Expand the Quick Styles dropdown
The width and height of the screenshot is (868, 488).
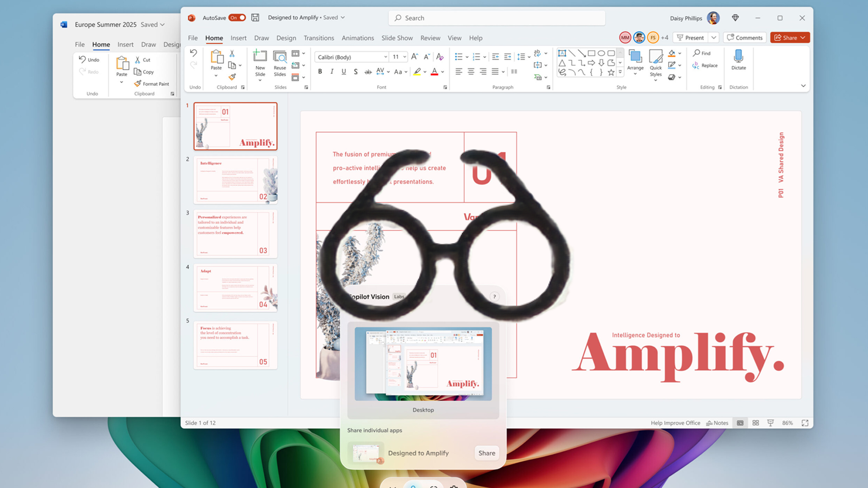656,80
